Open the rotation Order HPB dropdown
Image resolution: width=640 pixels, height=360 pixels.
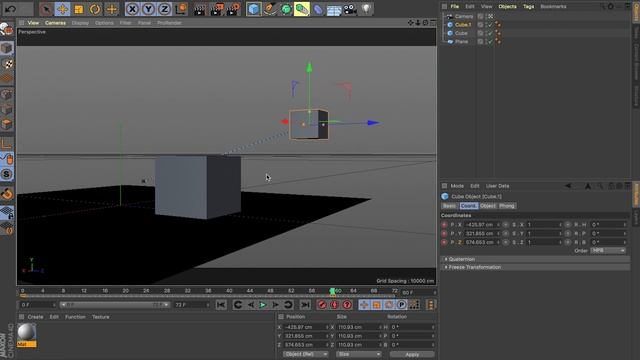click(607, 251)
